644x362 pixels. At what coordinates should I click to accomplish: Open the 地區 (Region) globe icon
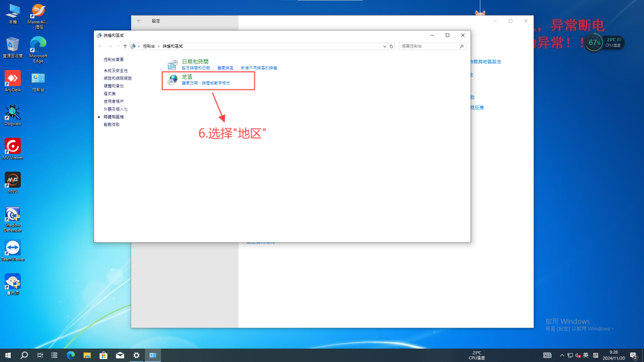pyautogui.click(x=173, y=80)
